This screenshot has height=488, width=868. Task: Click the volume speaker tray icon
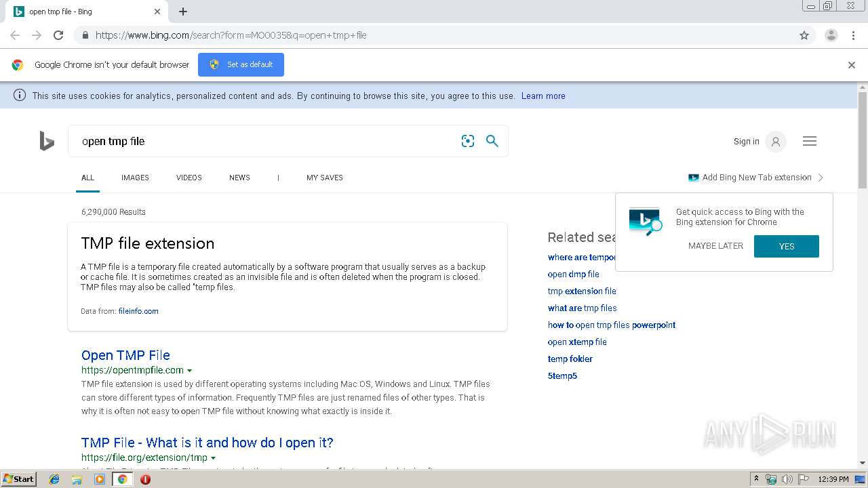coord(787,479)
